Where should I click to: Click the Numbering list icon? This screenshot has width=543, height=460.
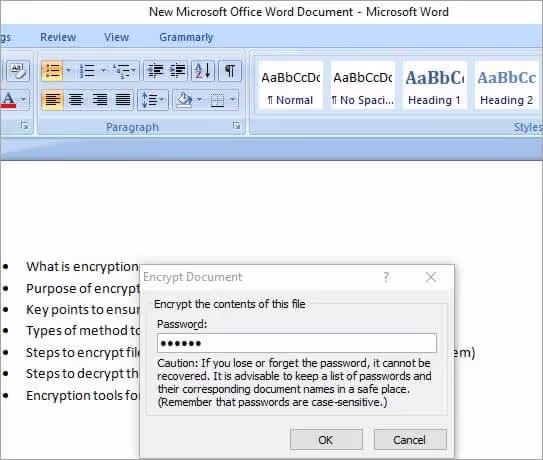[x=87, y=71]
